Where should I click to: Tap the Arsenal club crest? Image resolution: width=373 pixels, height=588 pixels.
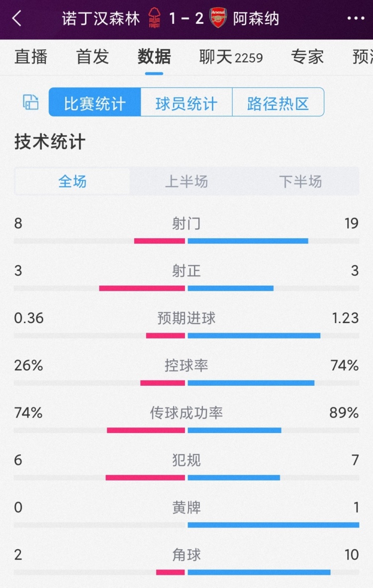(x=218, y=18)
